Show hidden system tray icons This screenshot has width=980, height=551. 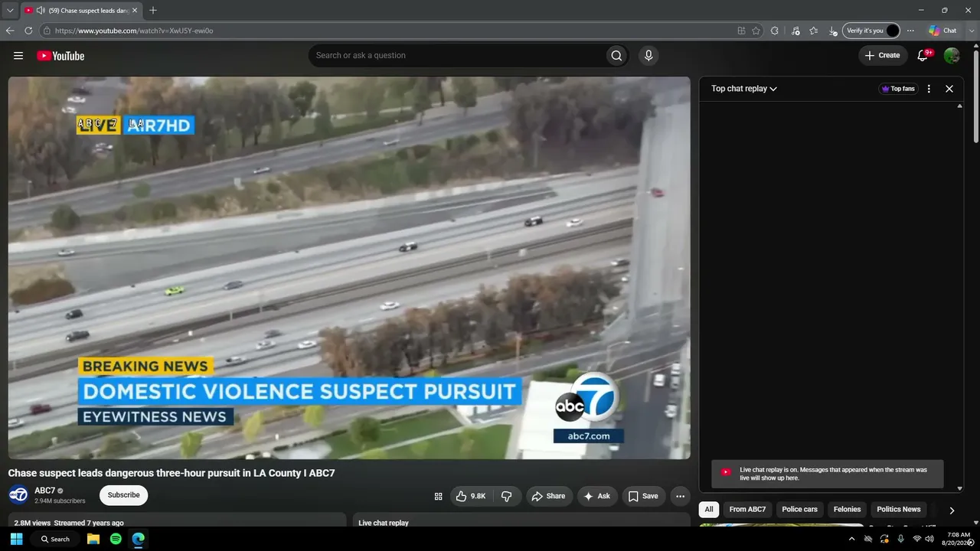point(851,539)
